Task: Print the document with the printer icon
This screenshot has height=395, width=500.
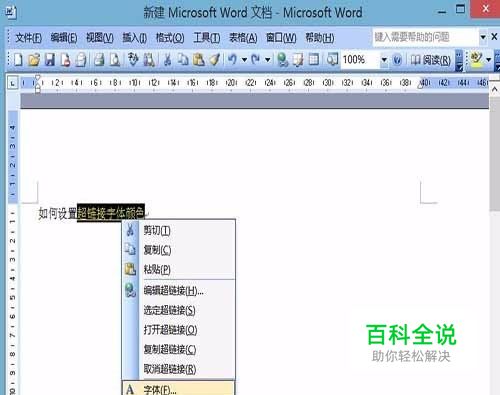Action: pyautogui.click(x=99, y=60)
